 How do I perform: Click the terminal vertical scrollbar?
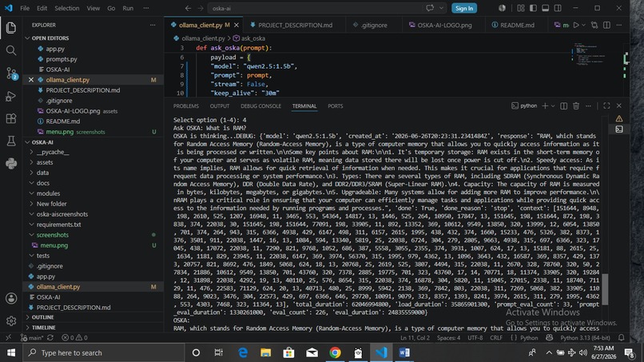coord(605,289)
